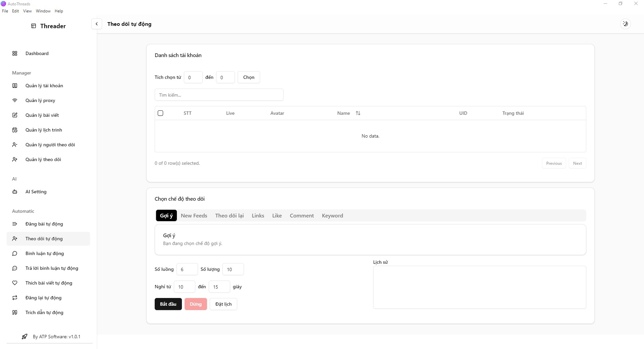Open Quản lý lịch trình scheduler
The height and width of the screenshot is (349, 644).
44,130
